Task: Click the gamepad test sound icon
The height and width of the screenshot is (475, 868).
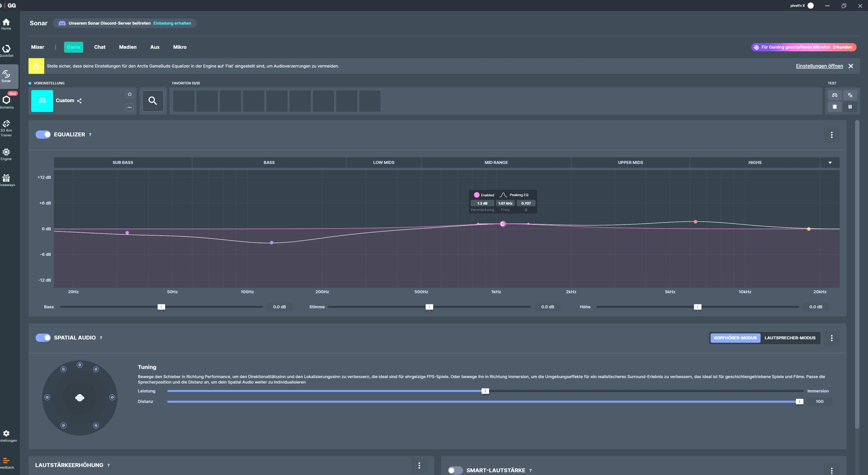Action: 834,95
